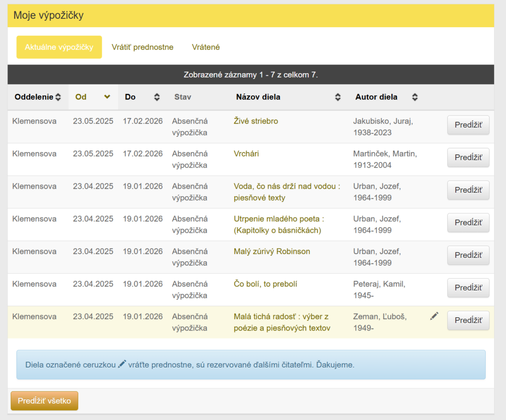Viewport: 506px width, 420px height.
Task: Open Vrchári title link
Action: (x=246, y=154)
